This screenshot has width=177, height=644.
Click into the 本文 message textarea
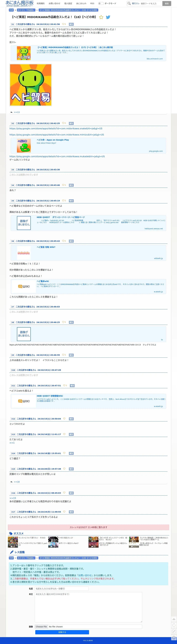coord(88,607)
